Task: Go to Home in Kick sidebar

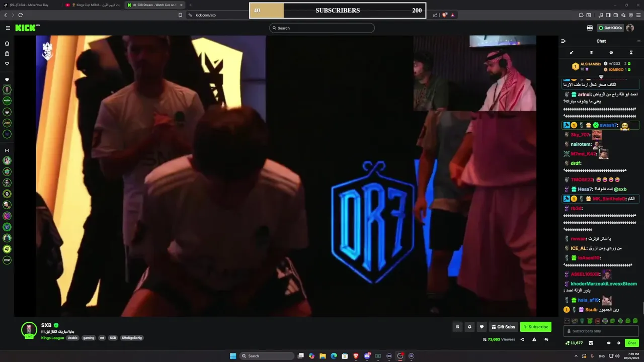Action: coord(7,44)
